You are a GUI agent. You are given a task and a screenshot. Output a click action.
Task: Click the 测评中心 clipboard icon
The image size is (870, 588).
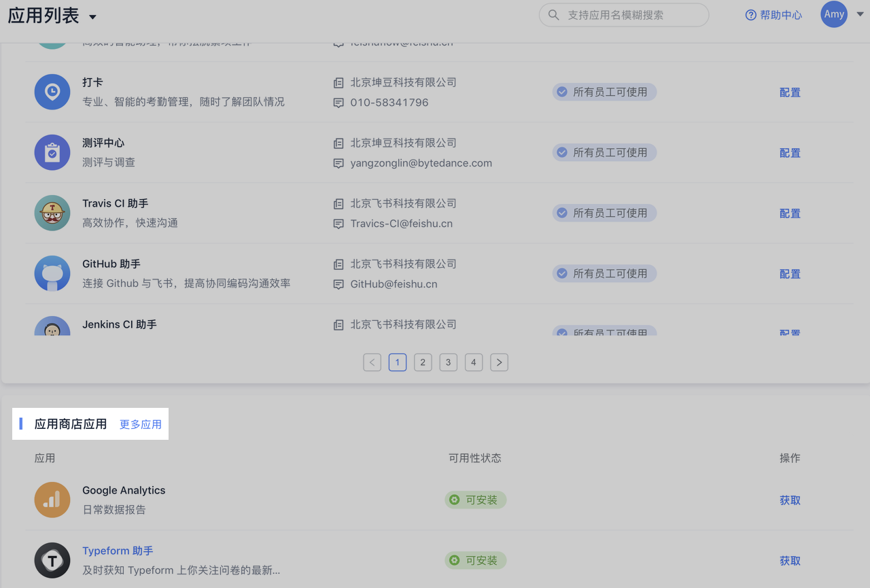[x=52, y=152]
